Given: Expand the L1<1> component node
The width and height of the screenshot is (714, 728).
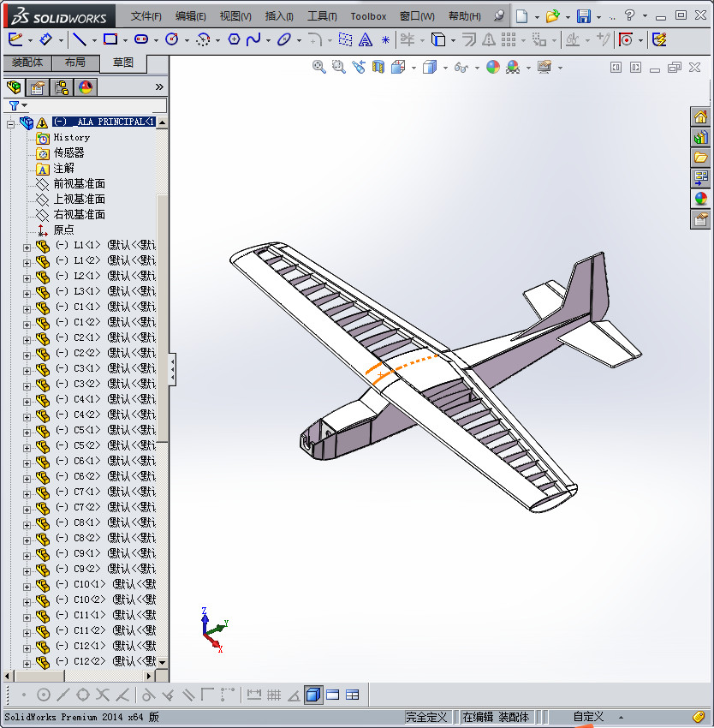Looking at the screenshot, I should point(27,248).
